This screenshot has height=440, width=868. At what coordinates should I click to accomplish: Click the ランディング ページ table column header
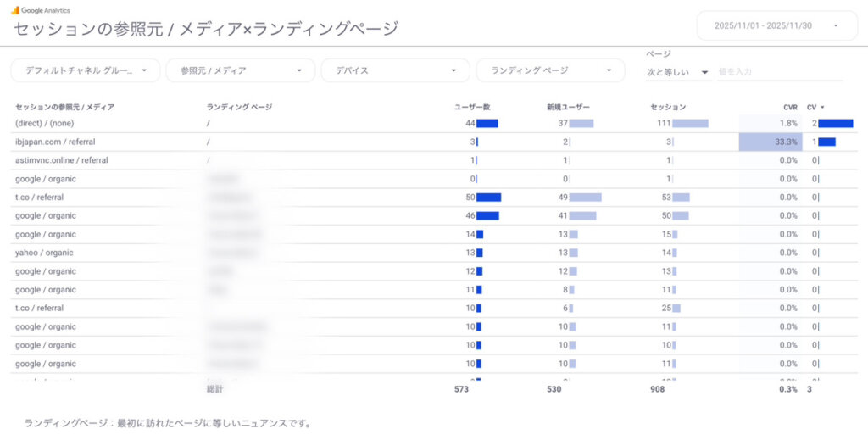click(x=239, y=108)
